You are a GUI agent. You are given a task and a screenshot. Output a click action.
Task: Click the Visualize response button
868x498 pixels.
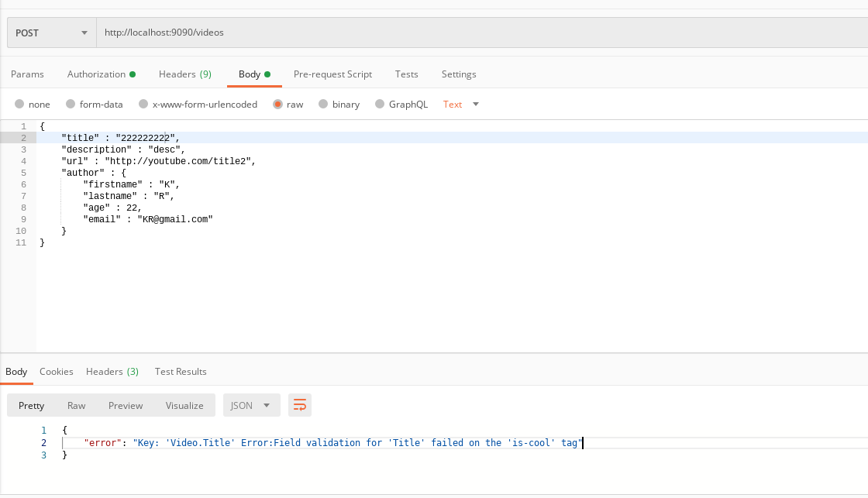(x=184, y=405)
